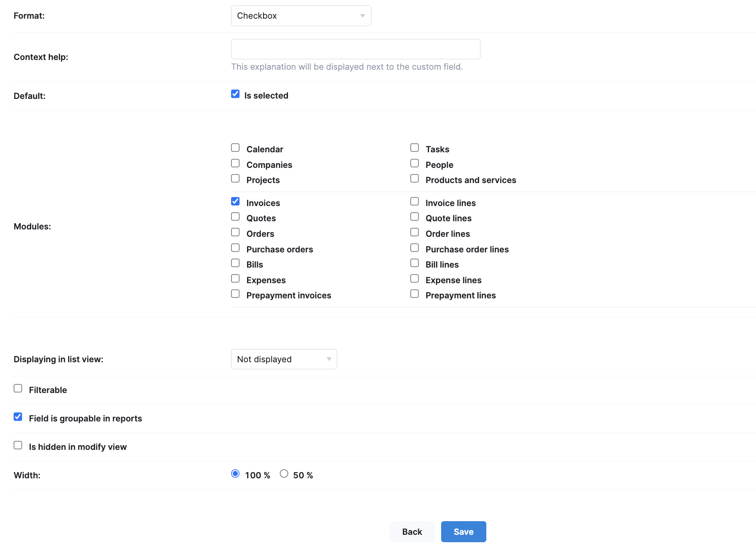Check the Prepayment lines checkbox
Image resolution: width=756 pixels, height=557 pixels.
(x=415, y=294)
